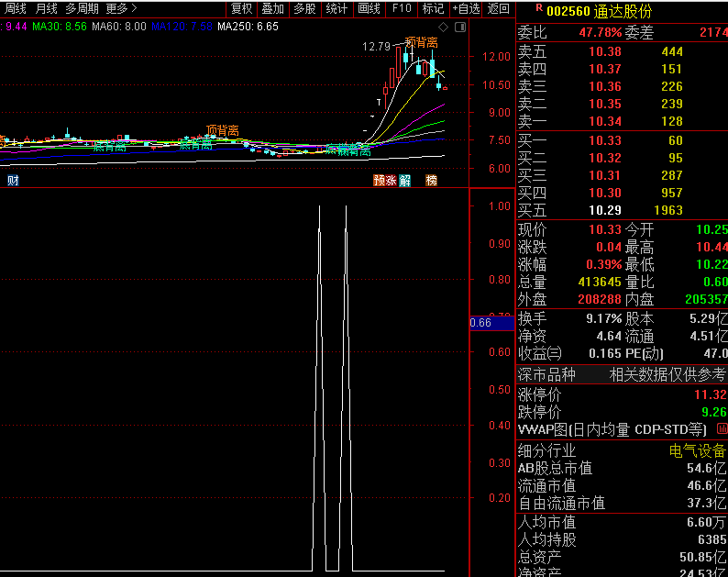Click the 总量 value 413645
Viewport: 728px width, 577px height.
tap(600, 282)
